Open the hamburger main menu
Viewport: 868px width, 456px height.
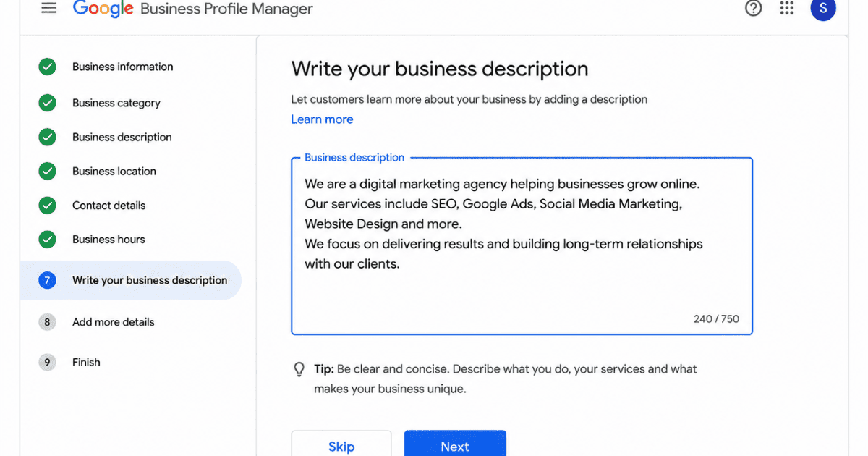(48, 9)
